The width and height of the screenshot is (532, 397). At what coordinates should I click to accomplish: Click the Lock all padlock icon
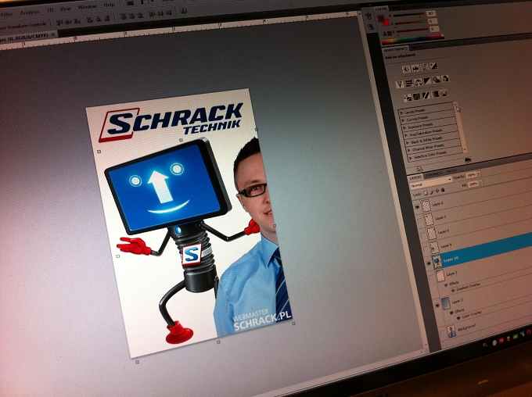click(x=443, y=190)
